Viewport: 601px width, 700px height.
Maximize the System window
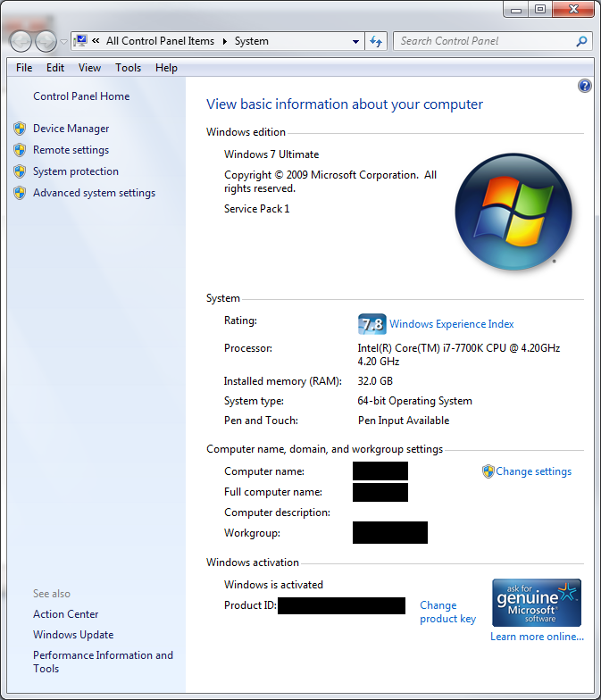(540, 10)
